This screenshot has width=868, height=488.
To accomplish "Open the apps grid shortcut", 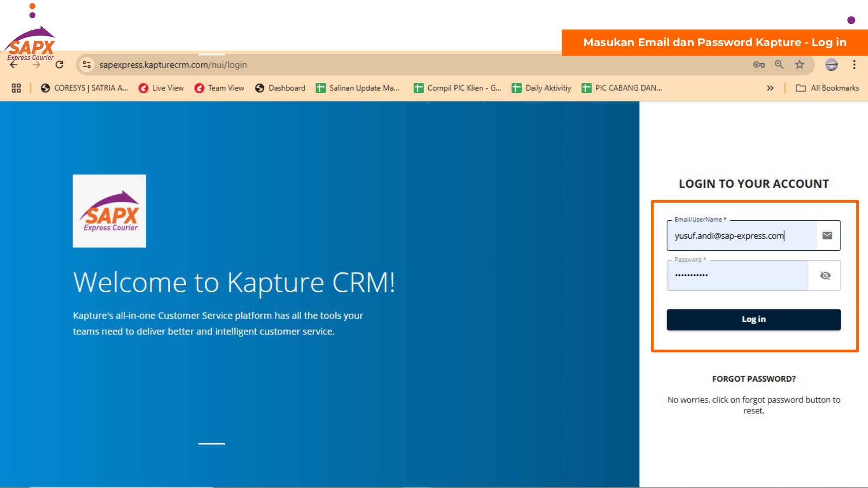I will 16,88.
